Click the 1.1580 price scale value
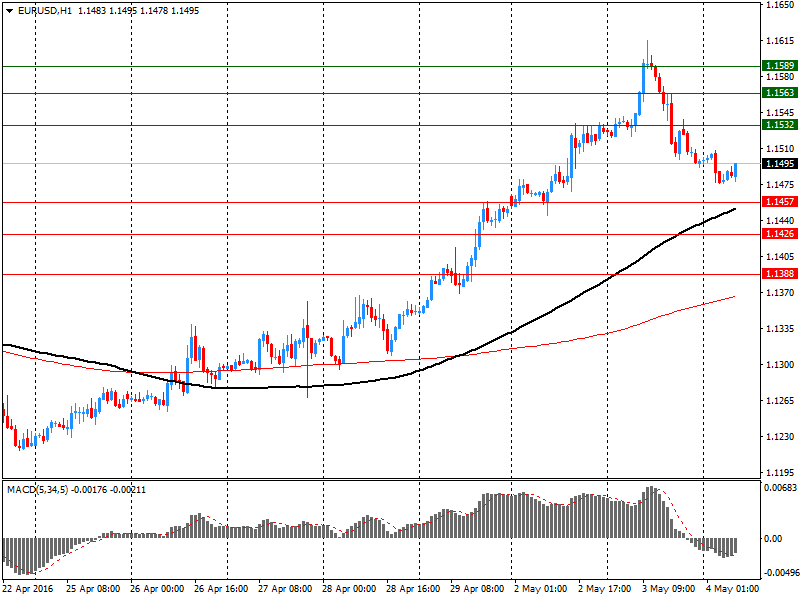Image resolution: width=800 pixels, height=600 pixels. click(780, 77)
